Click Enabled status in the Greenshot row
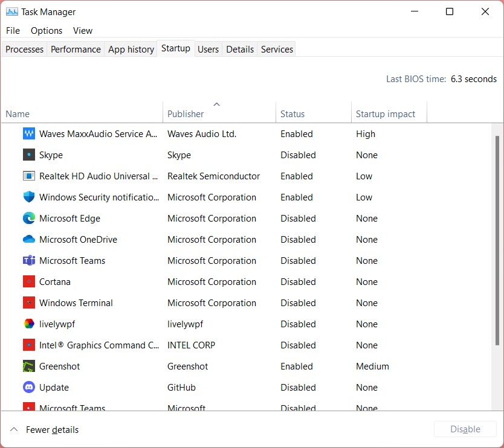The image size is (504, 448). click(297, 366)
